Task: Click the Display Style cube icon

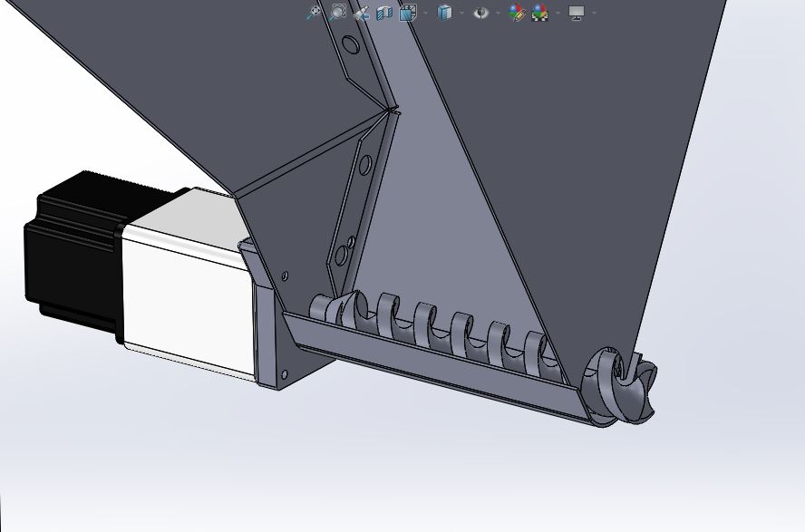Action: click(444, 13)
